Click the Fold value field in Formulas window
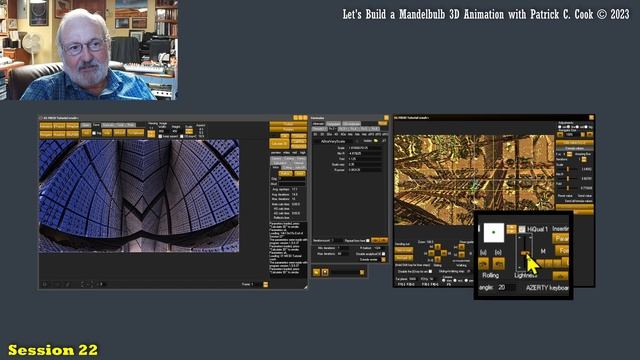 click(x=364, y=159)
